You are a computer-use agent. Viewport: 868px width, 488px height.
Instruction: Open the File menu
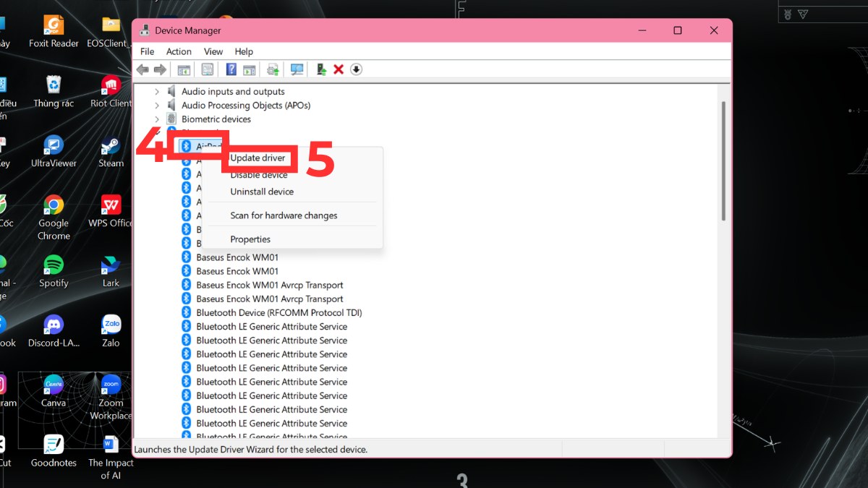point(147,51)
